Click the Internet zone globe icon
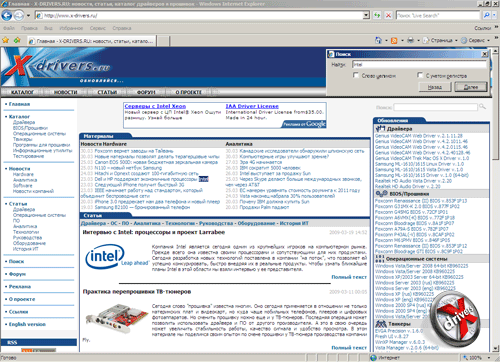Screen dimensions: 500x362 (374, 358)
